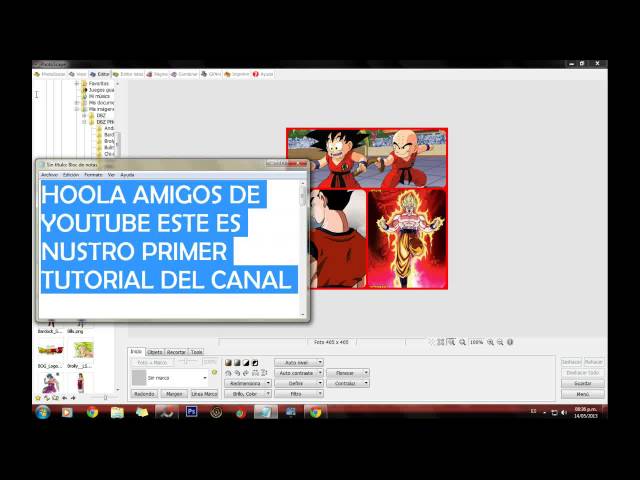Open Photoshop from the taskbar
This screenshot has width=640, height=480.
point(191,412)
